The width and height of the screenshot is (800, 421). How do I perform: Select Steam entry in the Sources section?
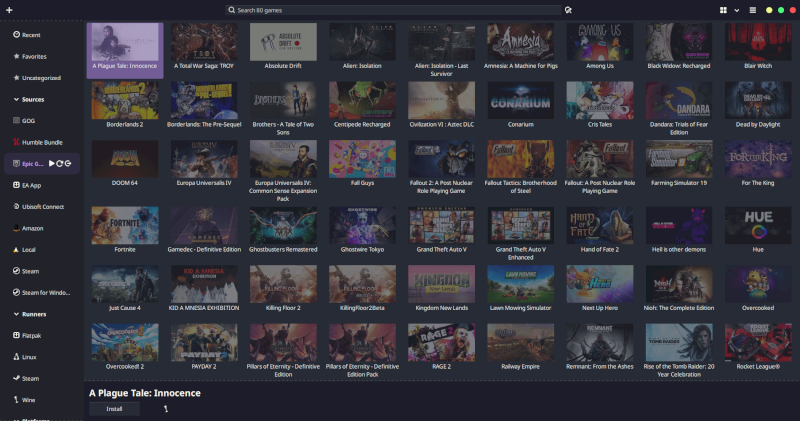[42, 271]
